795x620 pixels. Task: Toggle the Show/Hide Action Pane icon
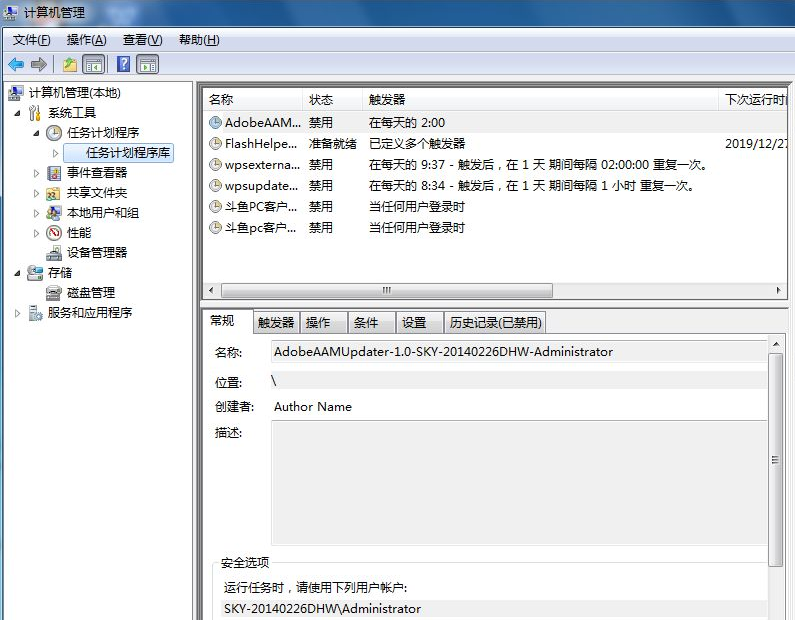click(x=148, y=65)
